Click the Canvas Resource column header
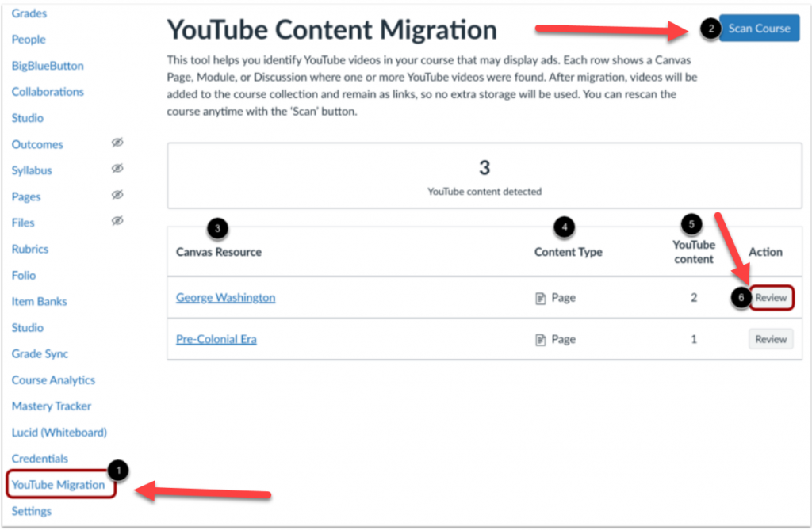The width and height of the screenshot is (812, 530). tap(219, 252)
